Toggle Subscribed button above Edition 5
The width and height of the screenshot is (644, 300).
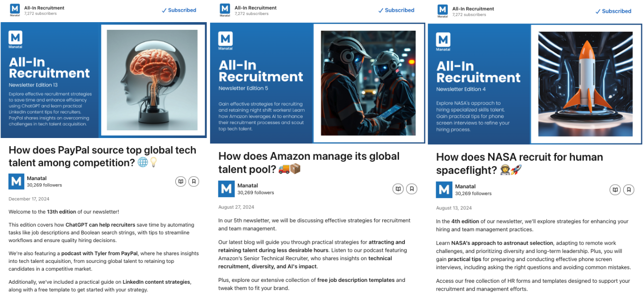[x=396, y=10]
